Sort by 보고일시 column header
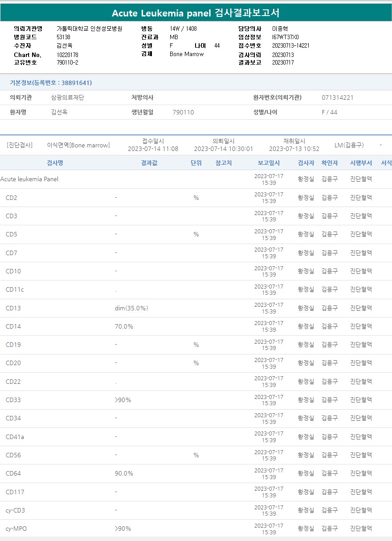The image size is (392, 541). (269, 163)
